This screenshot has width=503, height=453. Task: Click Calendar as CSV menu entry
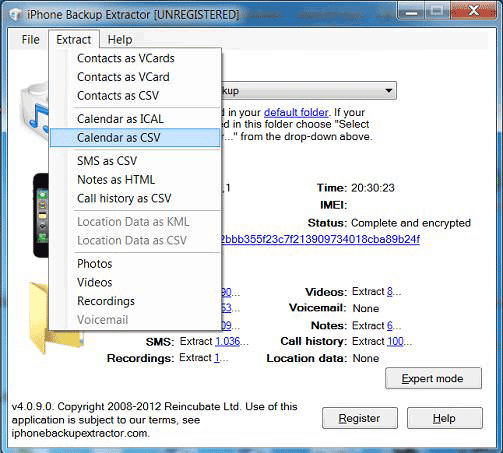[135, 138]
